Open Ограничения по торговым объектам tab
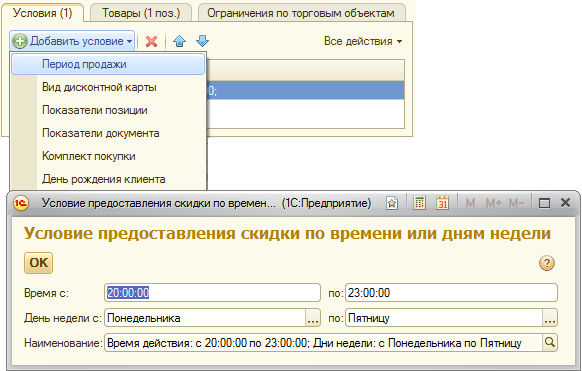The width and height of the screenshot is (582, 371). 301,13
